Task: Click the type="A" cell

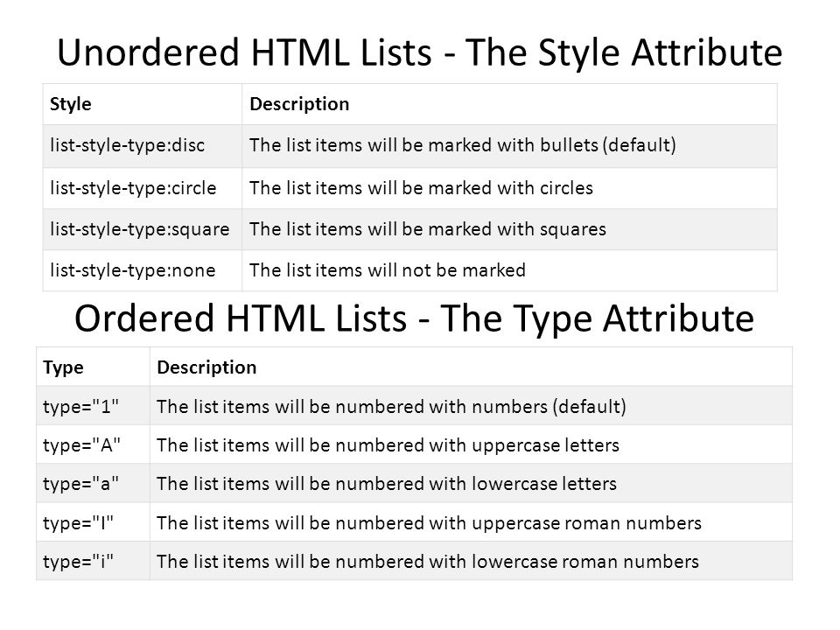Action: (94, 444)
